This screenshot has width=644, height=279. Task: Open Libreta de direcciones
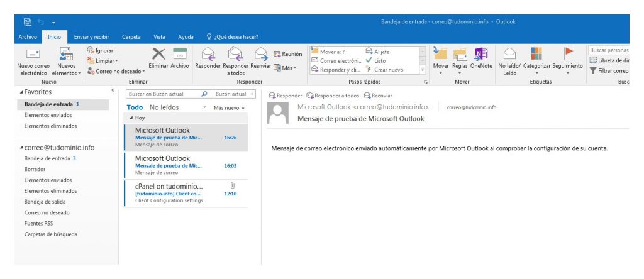pos(609,60)
